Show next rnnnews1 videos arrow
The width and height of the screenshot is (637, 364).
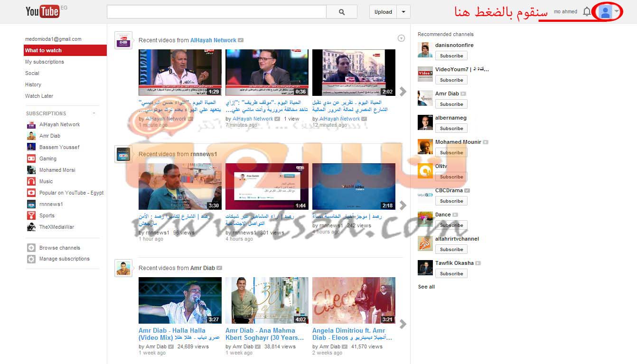(403, 205)
